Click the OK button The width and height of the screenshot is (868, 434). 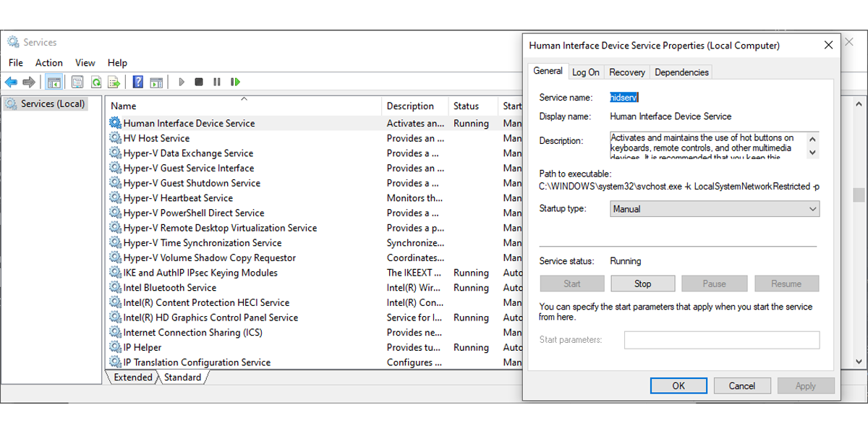point(678,386)
